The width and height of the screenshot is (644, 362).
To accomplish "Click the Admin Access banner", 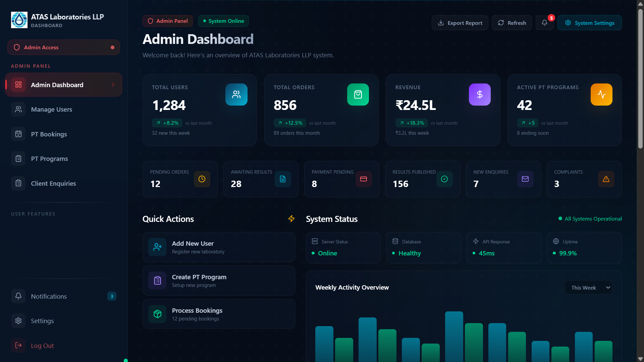I will [x=64, y=47].
